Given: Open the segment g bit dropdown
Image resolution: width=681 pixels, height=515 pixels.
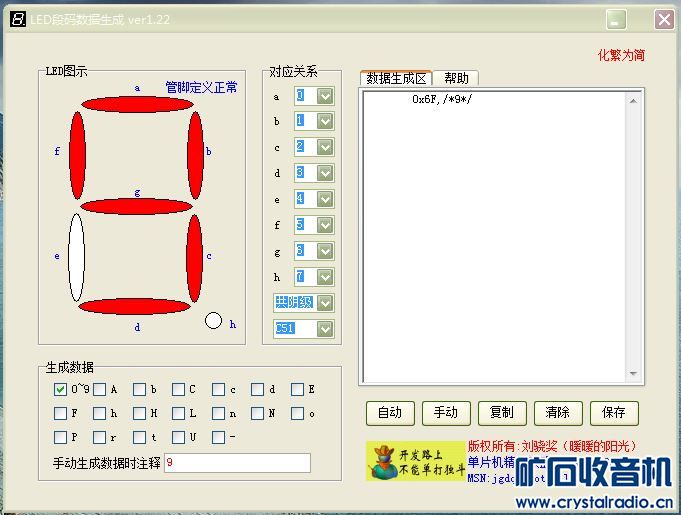Looking at the screenshot, I should point(325,251).
